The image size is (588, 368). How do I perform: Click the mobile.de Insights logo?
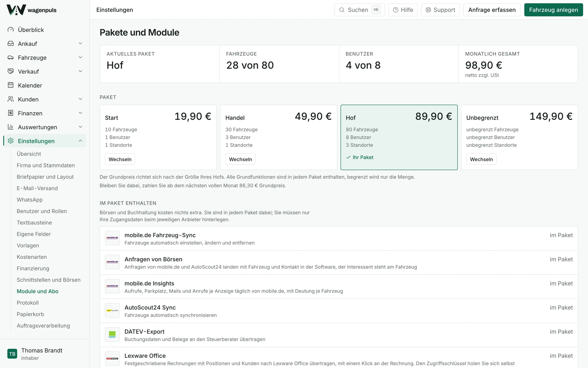click(x=112, y=286)
